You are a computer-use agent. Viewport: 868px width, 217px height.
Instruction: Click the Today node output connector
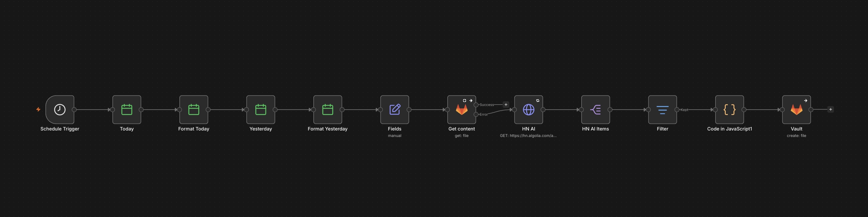(141, 110)
